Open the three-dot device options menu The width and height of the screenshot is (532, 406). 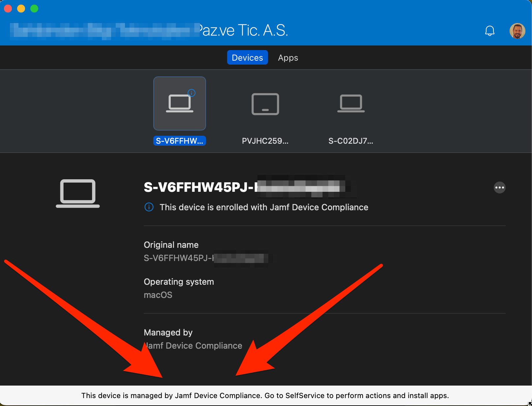click(500, 188)
